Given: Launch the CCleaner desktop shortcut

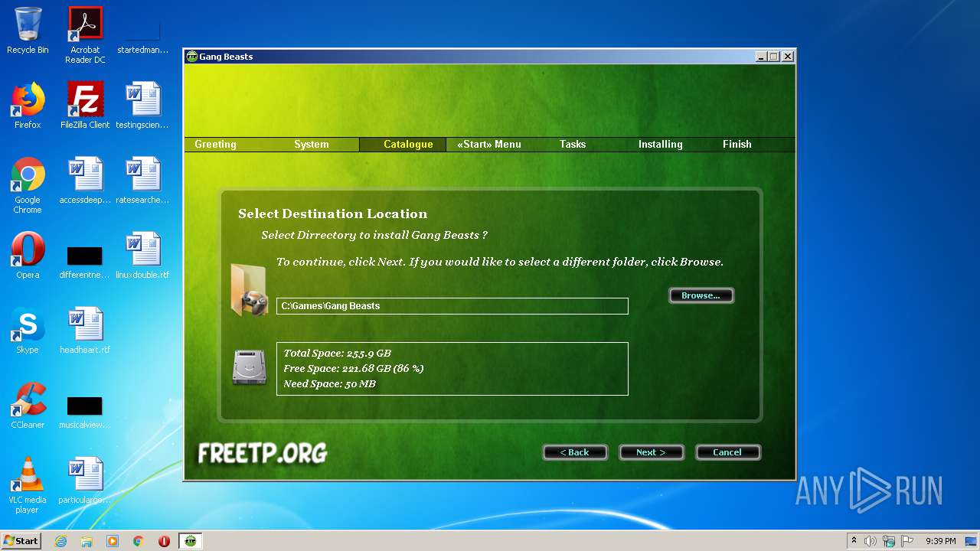Looking at the screenshot, I should click(x=28, y=406).
